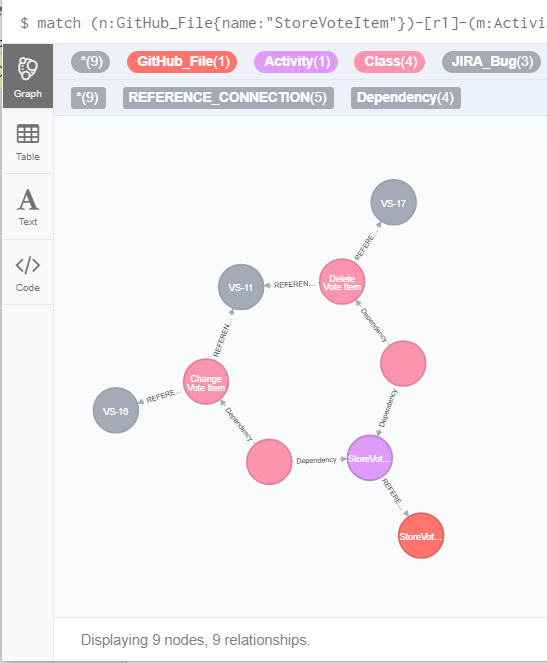This screenshot has width=547, height=663.
Task: Select the JIRA_Bug(3) label badge
Action: tap(492, 62)
